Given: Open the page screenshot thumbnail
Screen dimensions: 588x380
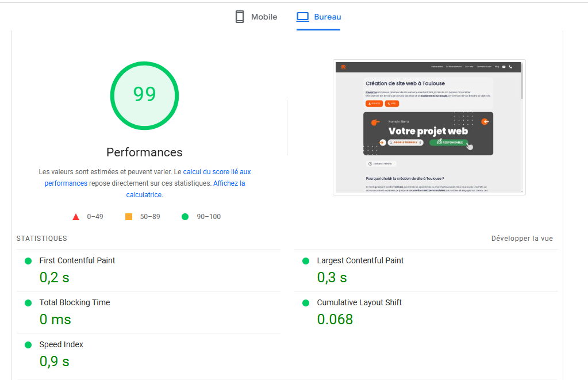Looking at the screenshot, I should (429, 127).
